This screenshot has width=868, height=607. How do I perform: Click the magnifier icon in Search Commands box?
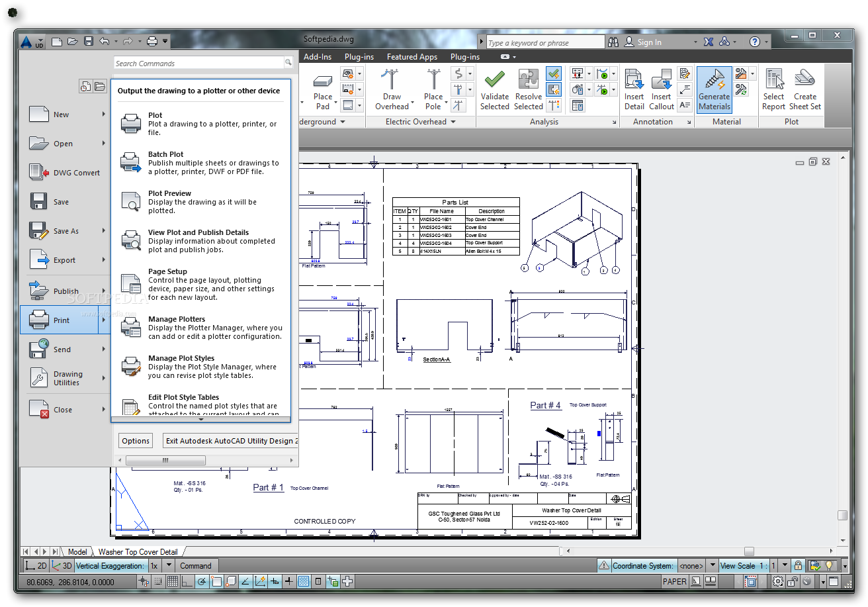point(288,63)
